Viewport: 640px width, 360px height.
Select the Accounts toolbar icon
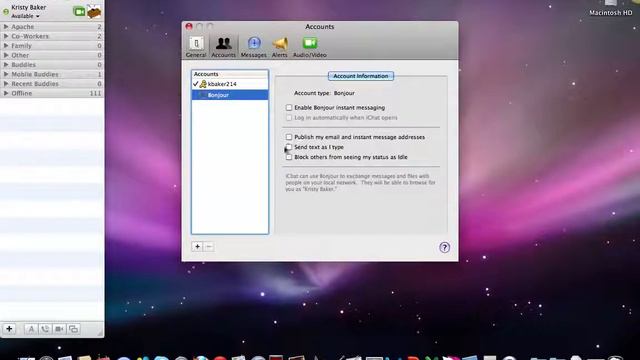(223, 47)
